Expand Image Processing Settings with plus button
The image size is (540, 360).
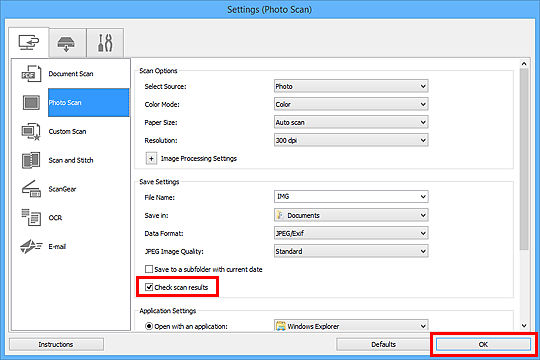coord(151,158)
